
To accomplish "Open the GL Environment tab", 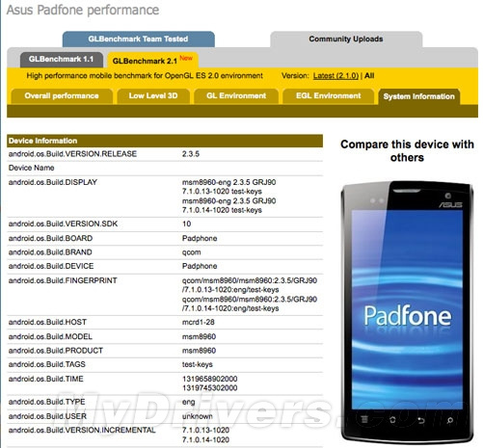I will click(236, 96).
